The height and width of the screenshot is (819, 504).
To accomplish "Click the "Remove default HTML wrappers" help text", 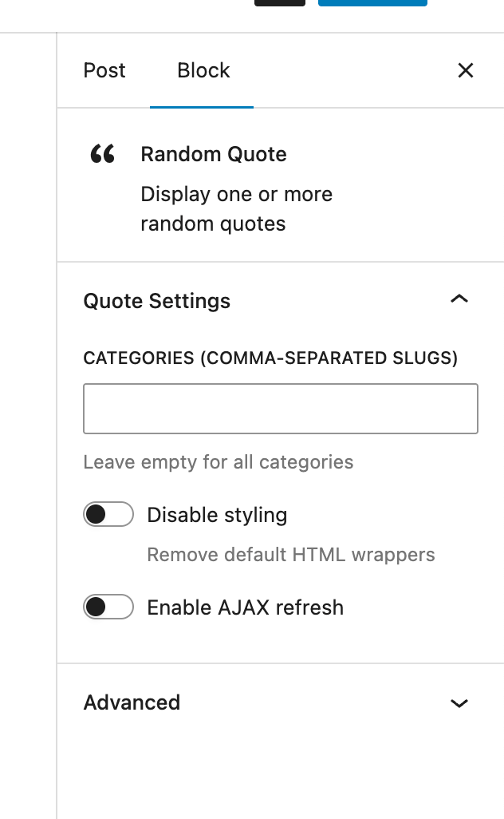I will pyautogui.click(x=291, y=555).
